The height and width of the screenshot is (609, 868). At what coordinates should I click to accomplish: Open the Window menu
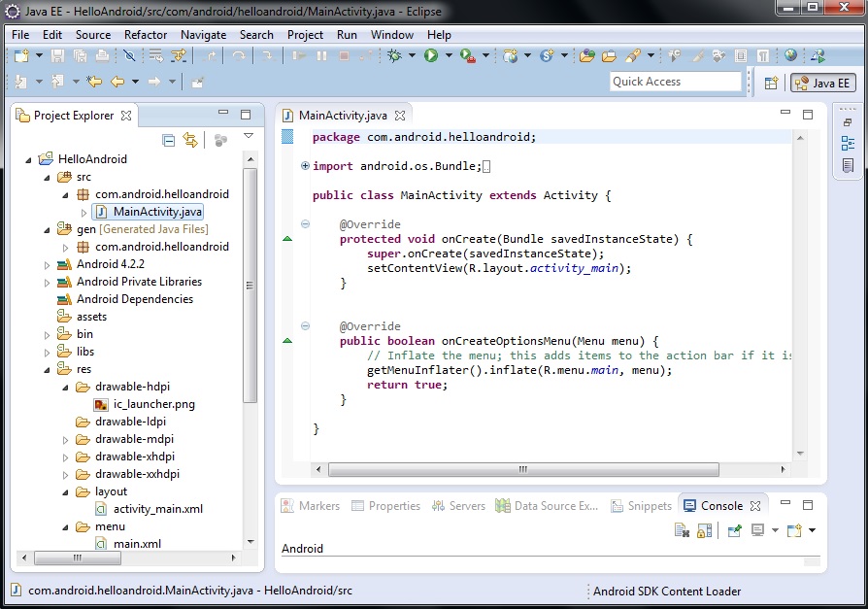[392, 35]
